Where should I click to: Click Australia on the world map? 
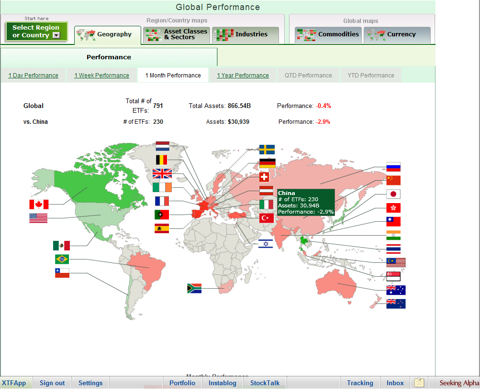[335, 284]
